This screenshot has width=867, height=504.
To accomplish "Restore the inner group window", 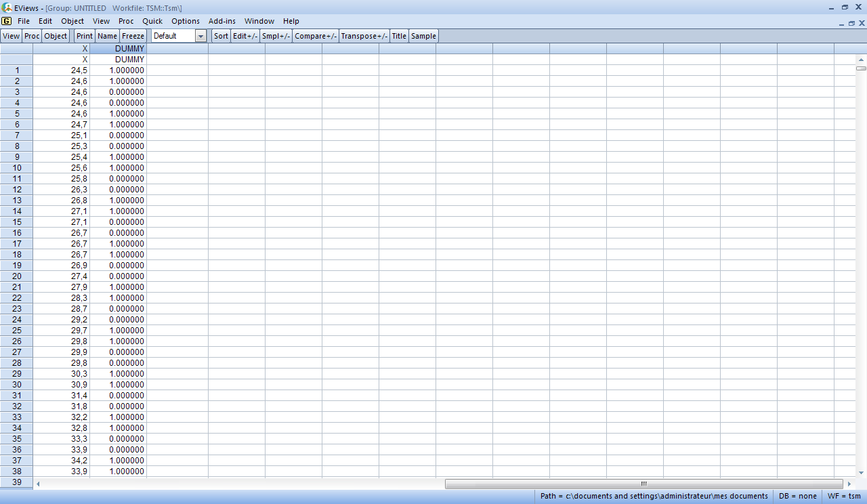I will [x=851, y=22].
